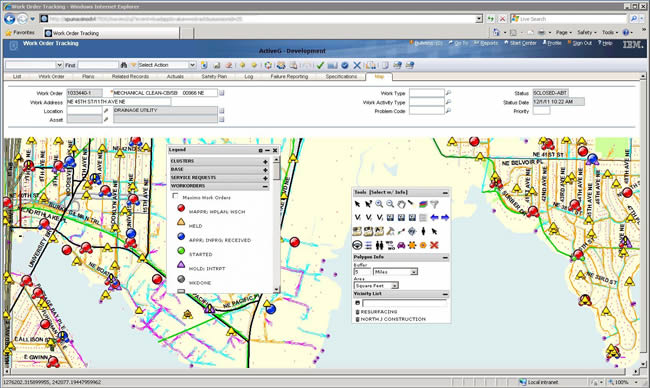Click the single person tool icon
The height and width of the screenshot is (388, 650).
point(423,231)
